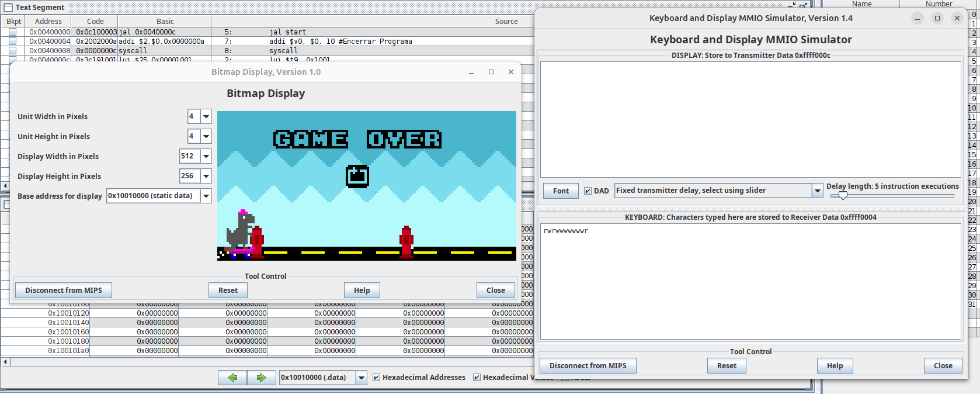Click the Source column header
The height and width of the screenshot is (394, 980).
pyautogui.click(x=506, y=21)
